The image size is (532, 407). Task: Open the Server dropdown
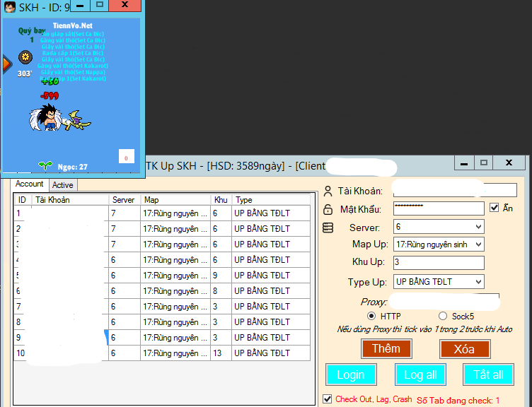pyautogui.click(x=478, y=227)
